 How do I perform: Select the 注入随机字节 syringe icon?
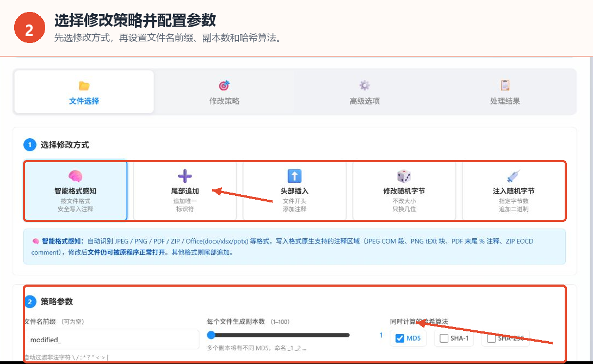pyautogui.click(x=514, y=176)
